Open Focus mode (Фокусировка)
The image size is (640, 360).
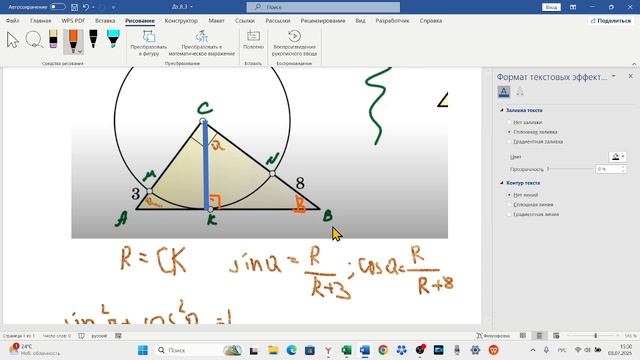point(493,336)
